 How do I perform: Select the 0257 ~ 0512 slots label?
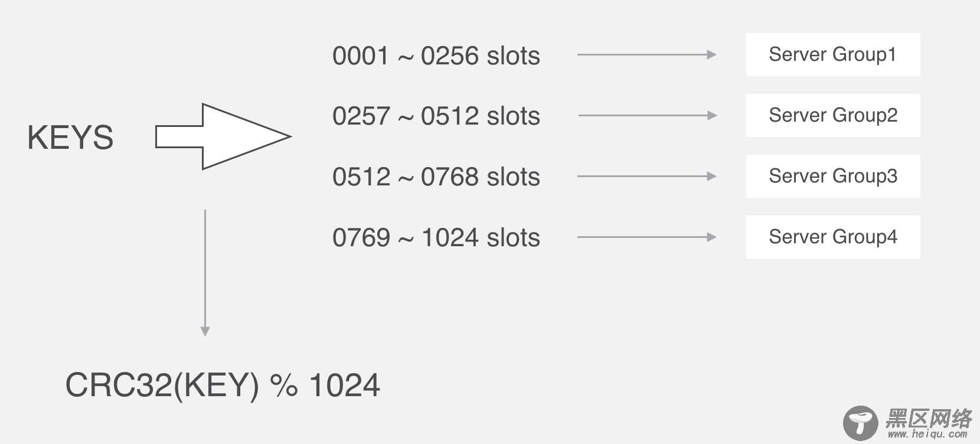[x=436, y=116]
